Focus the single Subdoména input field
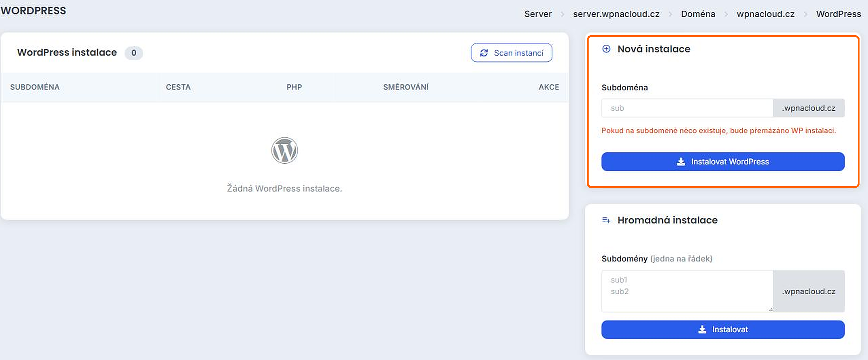 (x=687, y=108)
